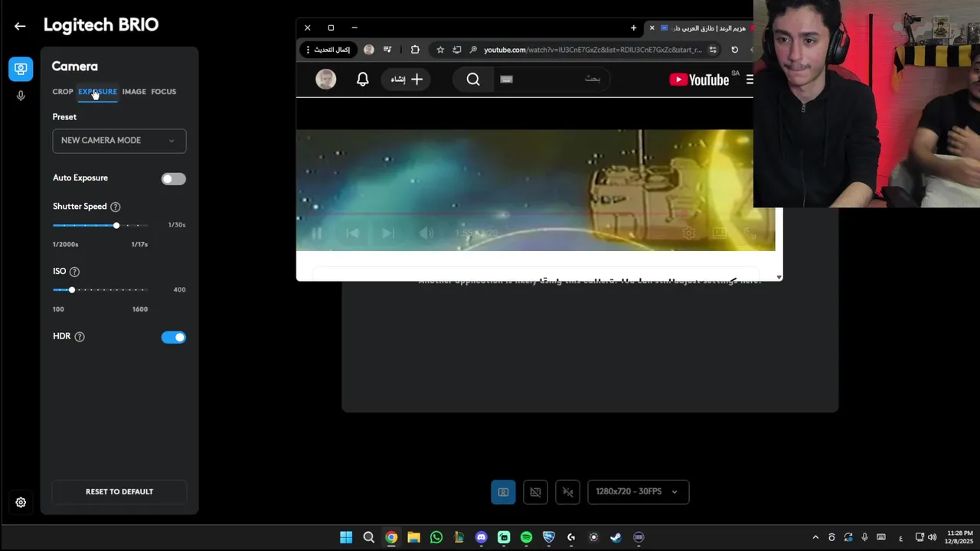Click the Shutter Speed slider handle
Screen dimensions: 980x551
pyautogui.click(x=116, y=226)
